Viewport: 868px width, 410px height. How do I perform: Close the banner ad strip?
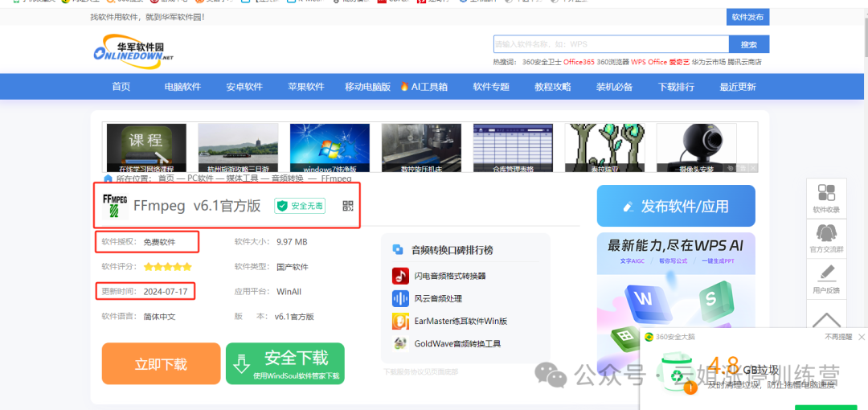[x=753, y=168]
